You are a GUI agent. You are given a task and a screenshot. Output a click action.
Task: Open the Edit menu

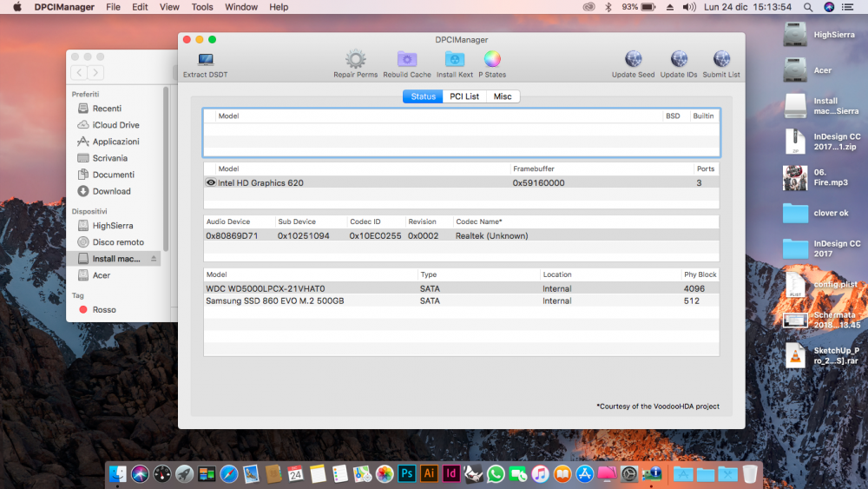point(140,7)
